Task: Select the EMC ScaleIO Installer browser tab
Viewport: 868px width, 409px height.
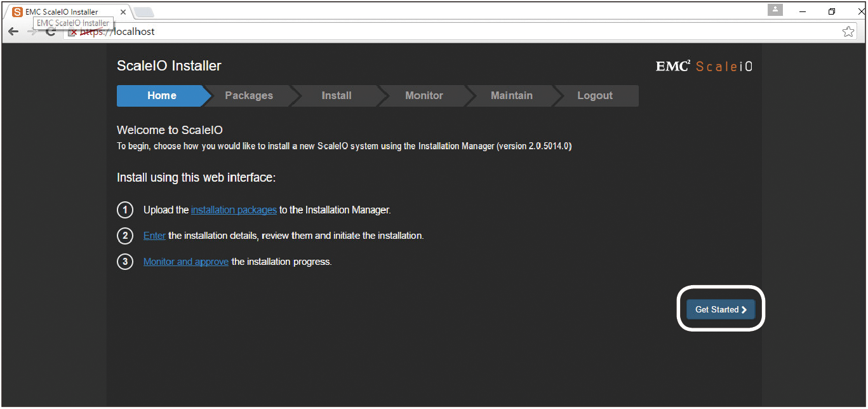Action: (68, 12)
